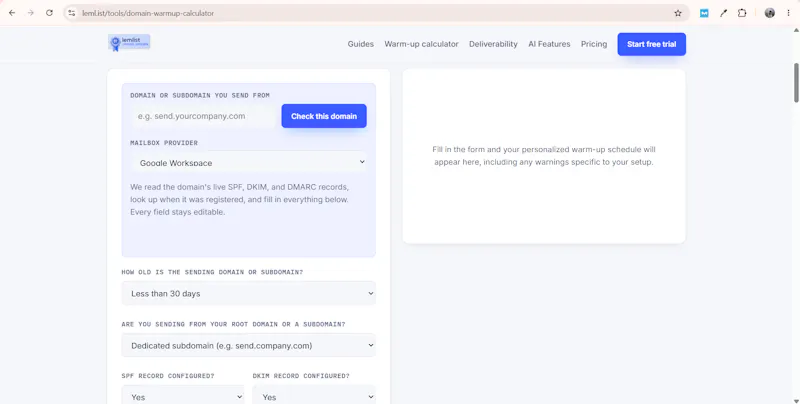Open the Extensions puzzle icon

tap(742, 13)
